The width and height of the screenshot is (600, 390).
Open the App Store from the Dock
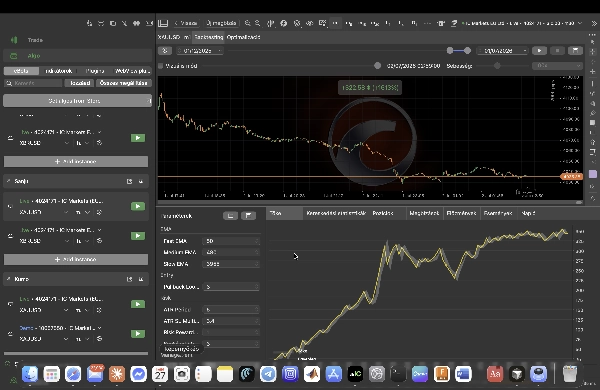click(333, 374)
